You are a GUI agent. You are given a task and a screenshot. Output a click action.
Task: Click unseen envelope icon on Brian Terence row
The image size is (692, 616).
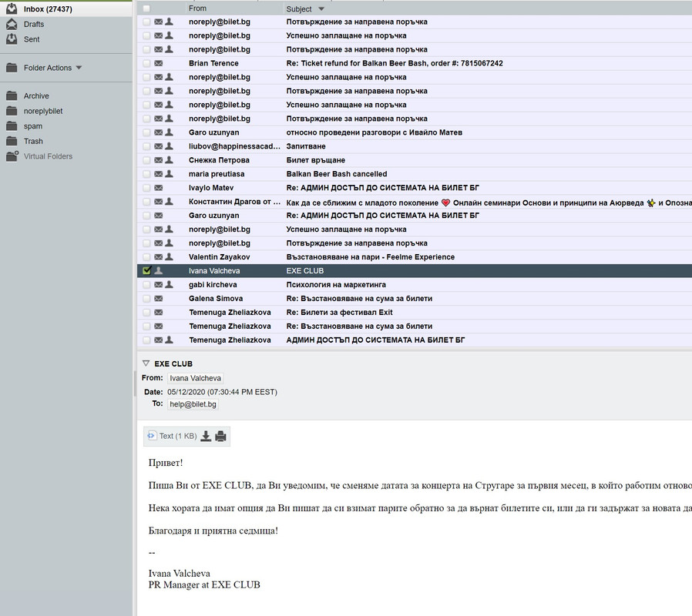[x=159, y=63]
